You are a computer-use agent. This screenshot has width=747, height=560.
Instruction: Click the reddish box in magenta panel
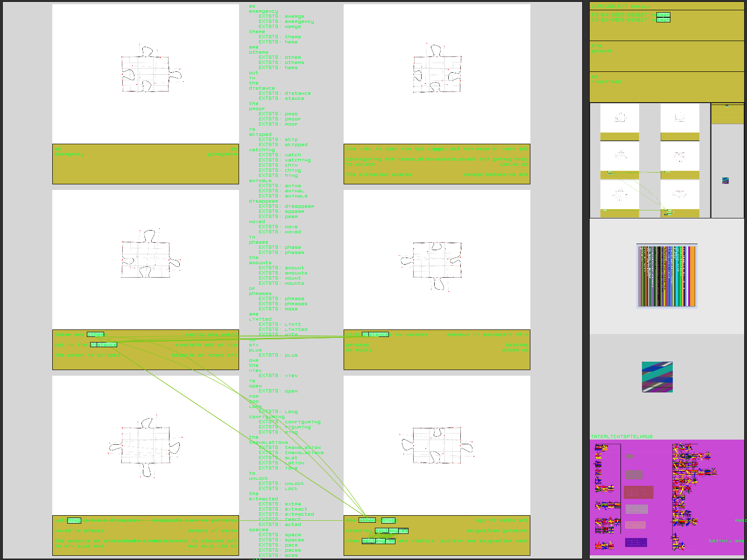click(638, 492)
